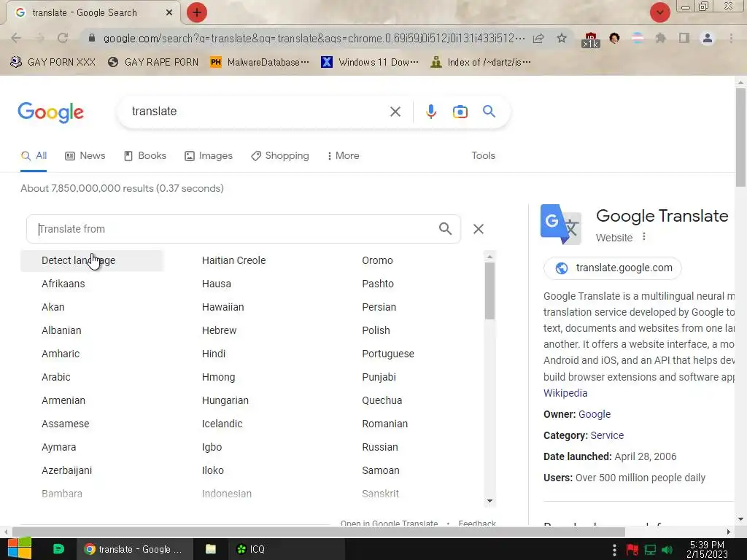Open the Windows Start button
747x560 pixels.
pos(20,548)
